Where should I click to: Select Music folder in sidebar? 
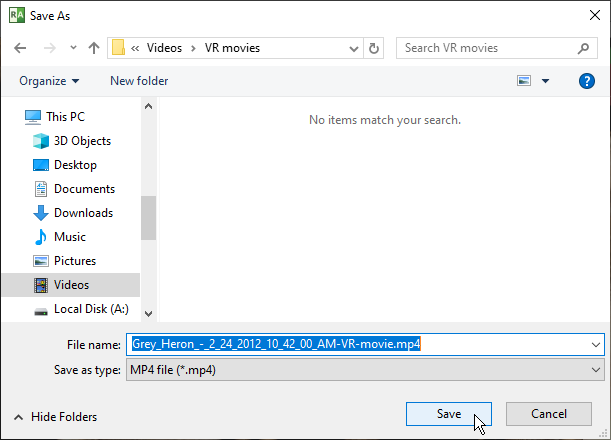click(69, 237)
